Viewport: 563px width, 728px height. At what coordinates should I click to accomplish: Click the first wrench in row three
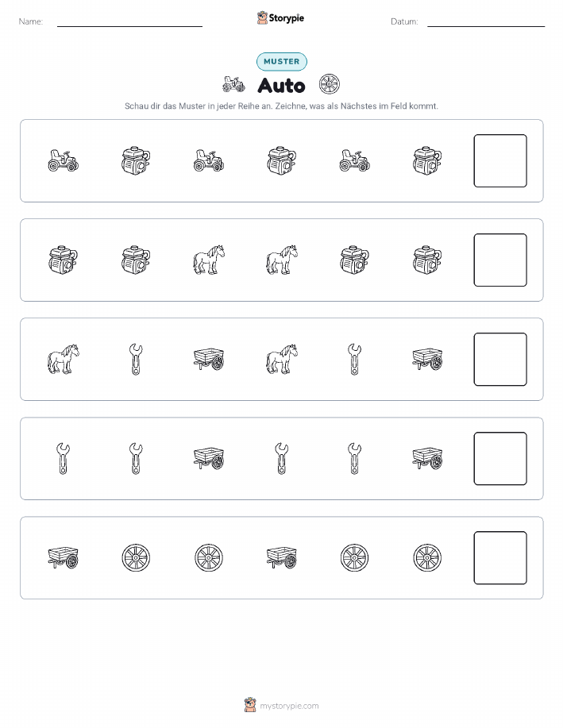136,360
